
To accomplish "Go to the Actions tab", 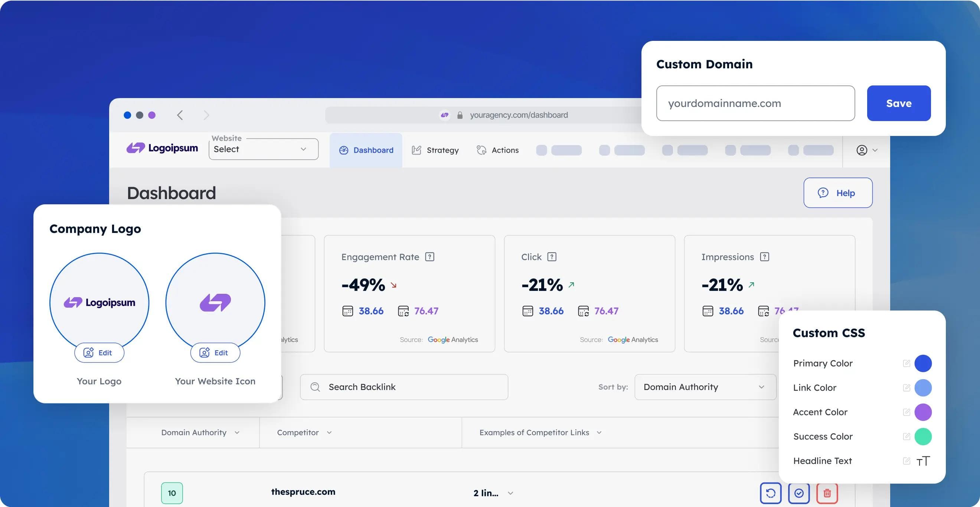I will click(497, 150).
